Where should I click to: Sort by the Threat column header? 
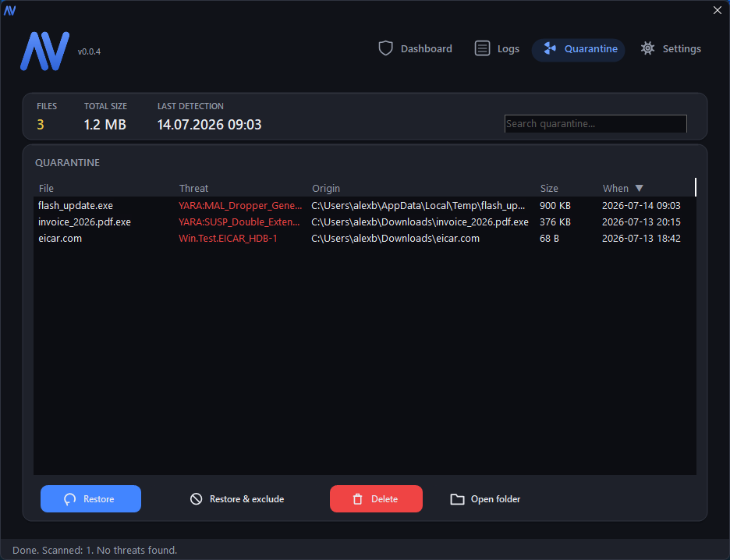[x=193, y=189]
